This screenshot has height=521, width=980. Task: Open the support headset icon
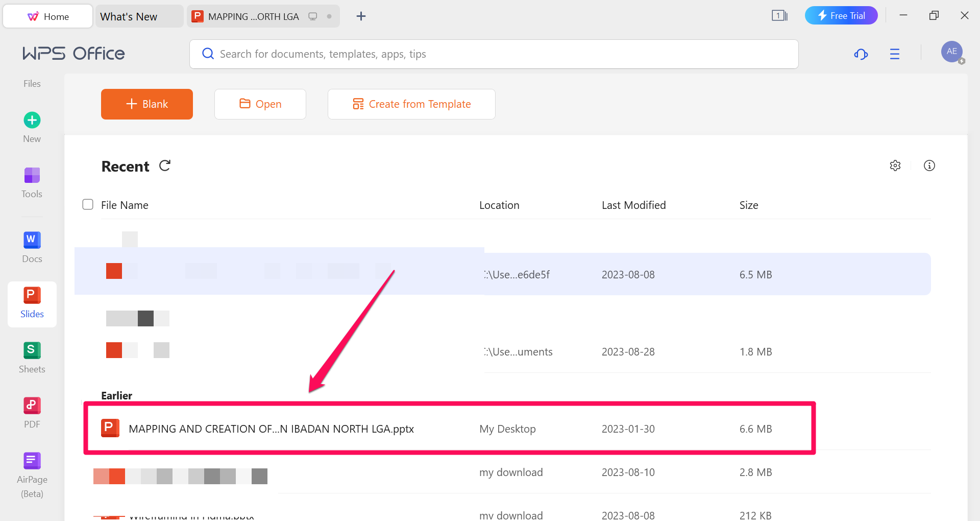(861, 54)
